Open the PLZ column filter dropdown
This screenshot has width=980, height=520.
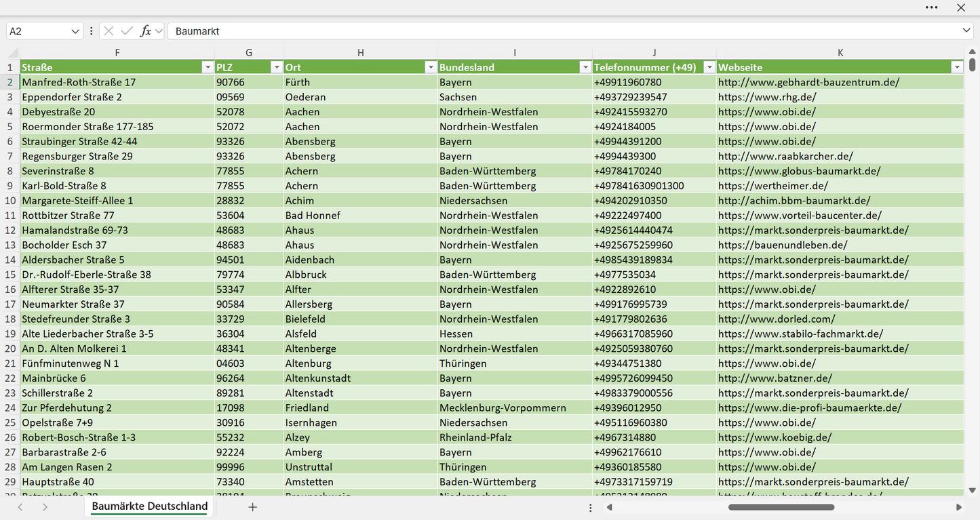[276, 67]
